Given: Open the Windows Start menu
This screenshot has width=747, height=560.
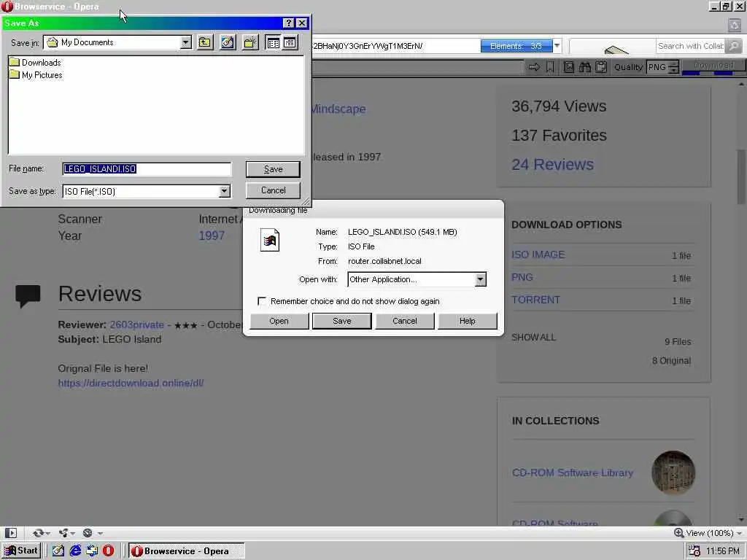Looking at the screenshot, I should point(21,551).
